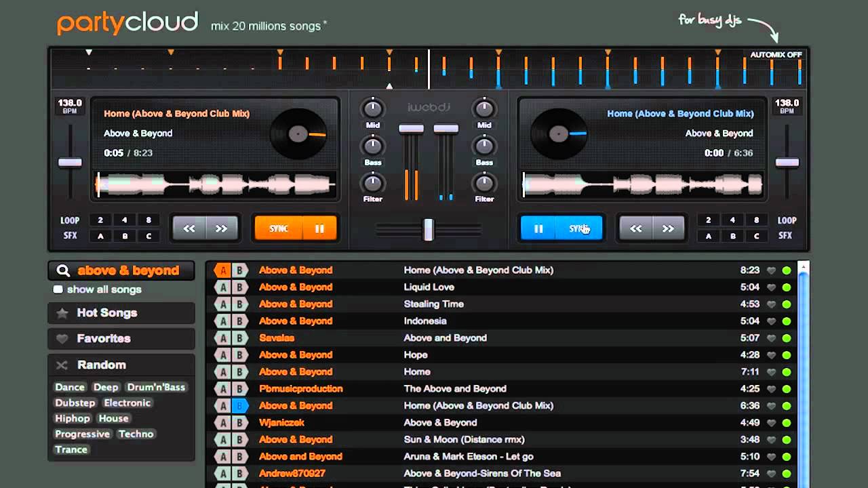Viewport: 868px width, 488px height.
Task: Click left deck waveform display
Action: click(x=216, y=184)
